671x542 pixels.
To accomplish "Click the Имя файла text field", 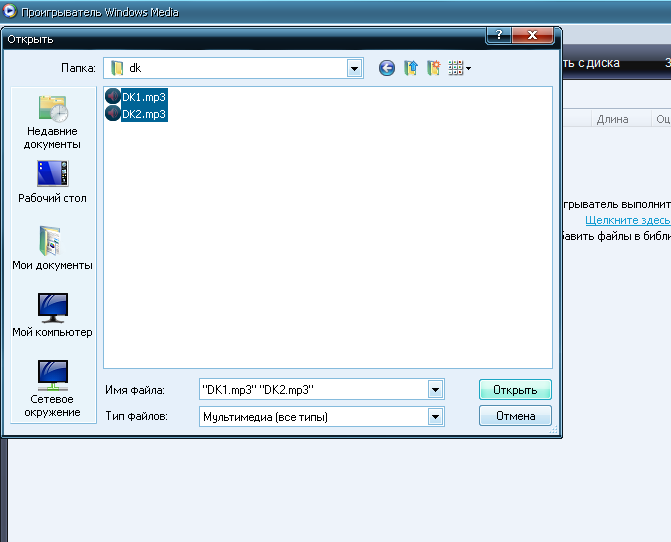I will pyautogui.click(x=314, y=390).
